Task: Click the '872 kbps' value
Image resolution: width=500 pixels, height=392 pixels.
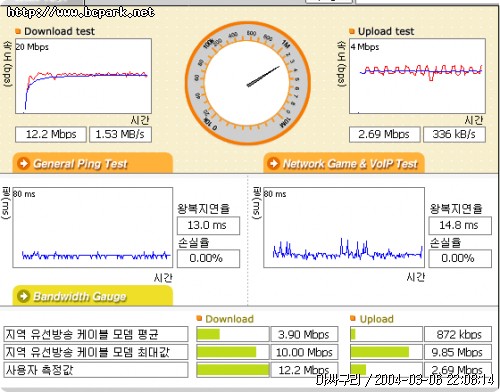Action: pos(459,334)
